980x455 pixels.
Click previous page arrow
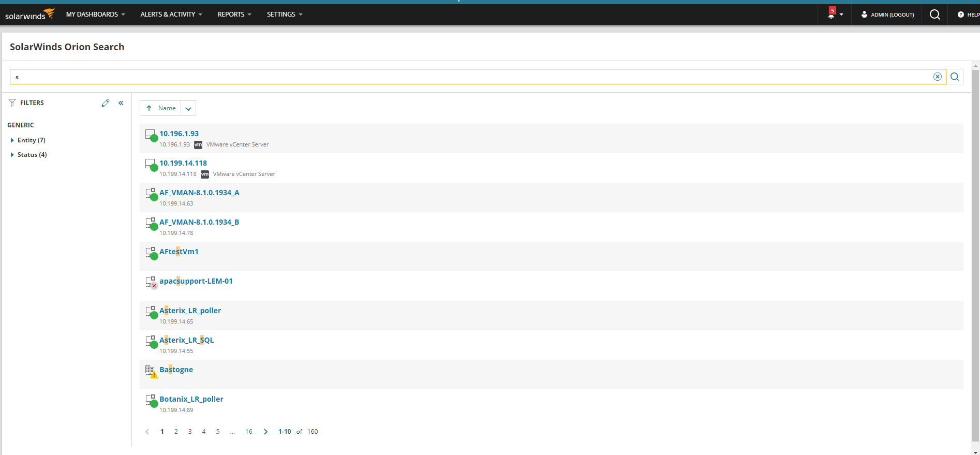click(x=147, y=432)
